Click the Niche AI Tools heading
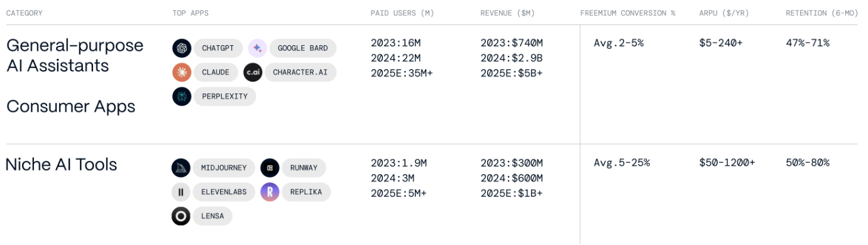 pyautogui.click(x=62, y=165)
